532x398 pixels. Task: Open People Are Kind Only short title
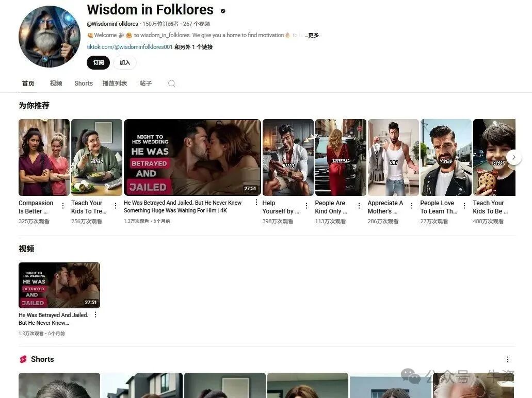[x=331, y=207]
